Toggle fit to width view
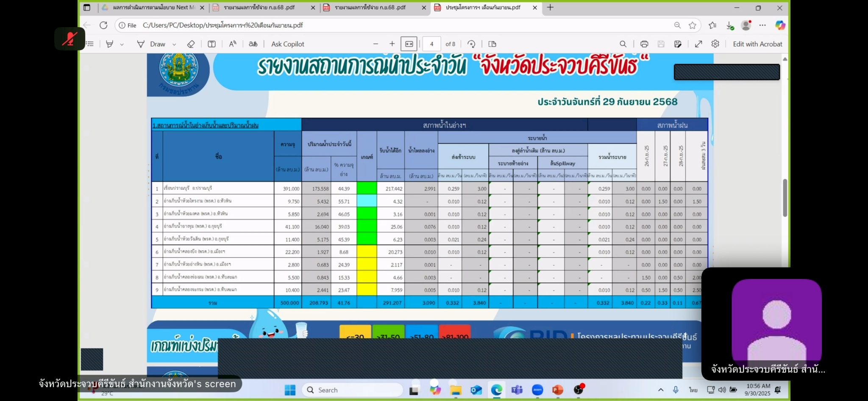 pyautogui.click(x=409, y=44)
